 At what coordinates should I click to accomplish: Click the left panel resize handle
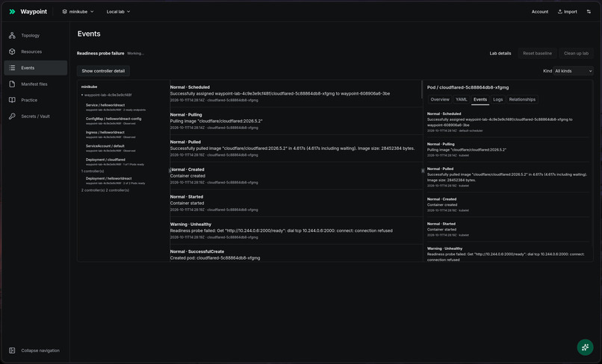[x=170, y=171]
